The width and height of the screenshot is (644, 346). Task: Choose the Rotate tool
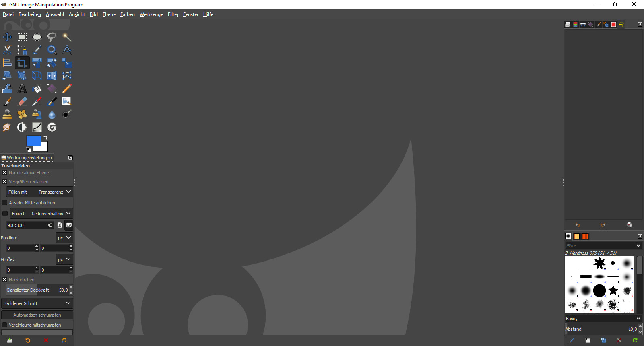52,63
